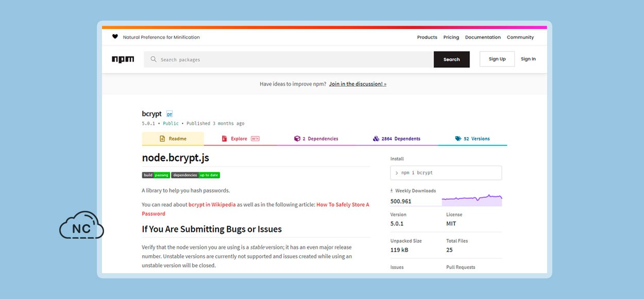
Task: Click the version value 5.0.1 in sidebar
Action: click(x=398, y=224)
